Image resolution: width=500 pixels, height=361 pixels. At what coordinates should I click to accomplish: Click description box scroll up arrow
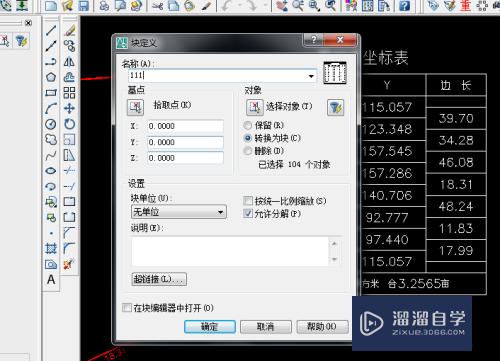pyautogui.click(x=334, y=244)
